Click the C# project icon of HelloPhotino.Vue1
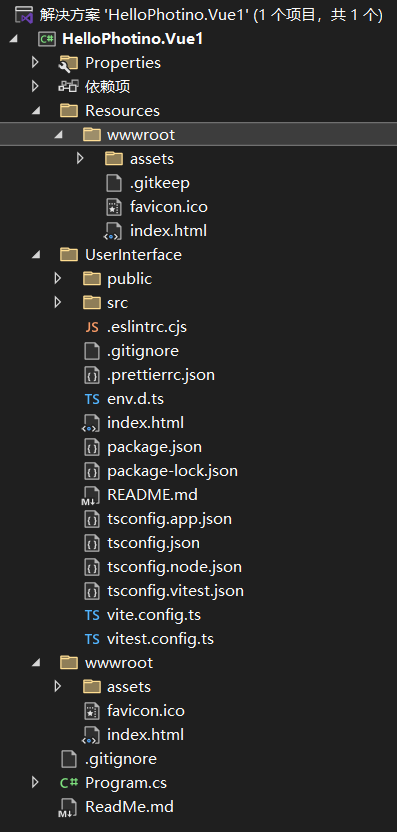This screenshot has height=832, width=397. [47, 39]
